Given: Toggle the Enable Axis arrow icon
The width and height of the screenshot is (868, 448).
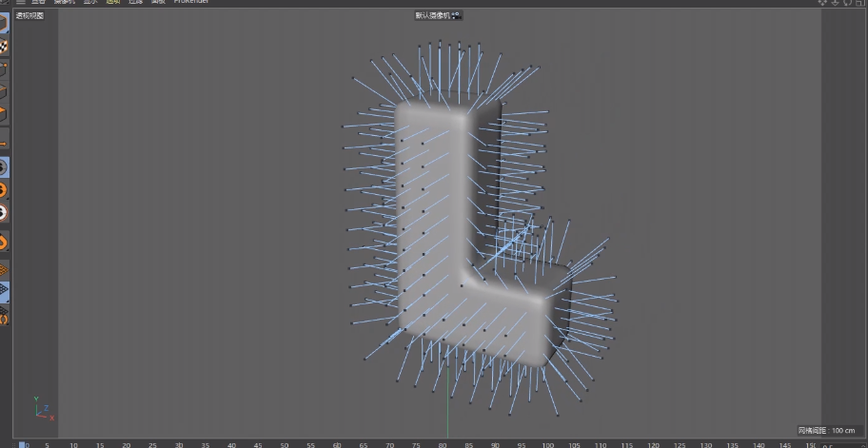Looking at the screenshot, I should click(4, 144).
